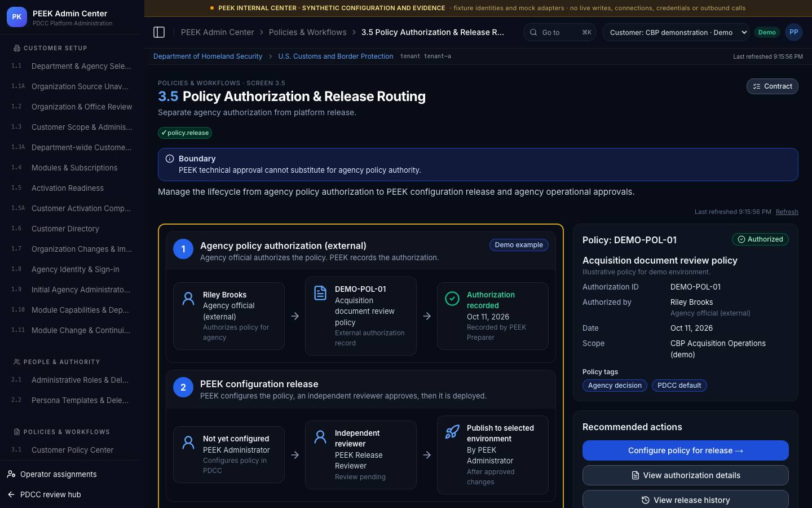The width and height of the screenshot is (812, 508).
Task: Toggle the sidebar panel icon
Action: pos(159,32)
